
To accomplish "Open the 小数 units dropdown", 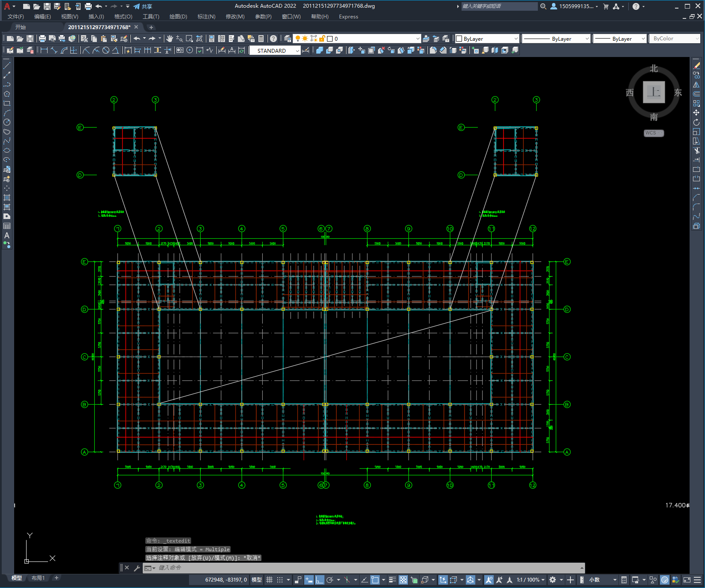I will (x=603, y=580).
